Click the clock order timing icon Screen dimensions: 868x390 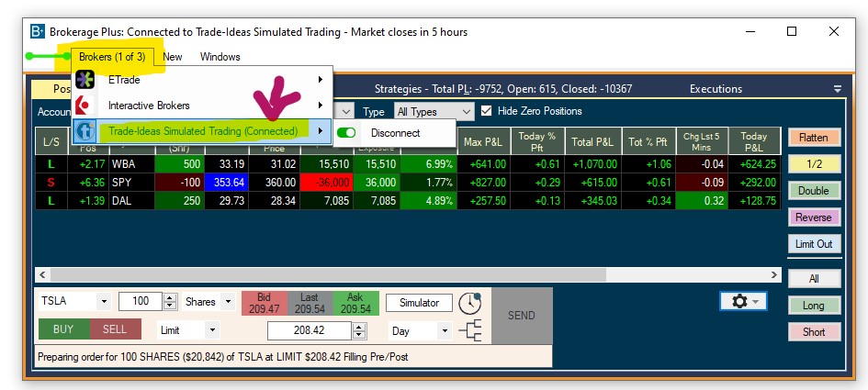coord(470,304)
